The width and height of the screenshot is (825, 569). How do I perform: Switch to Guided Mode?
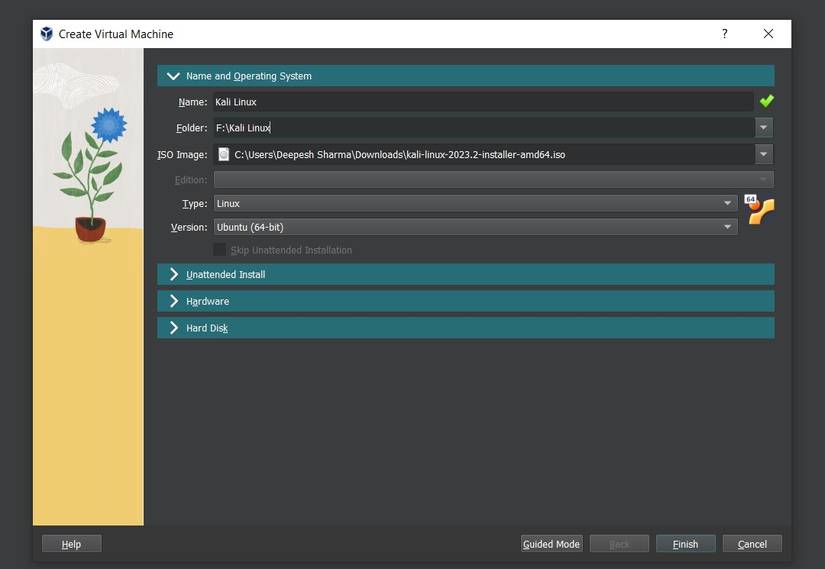[551, 544]
